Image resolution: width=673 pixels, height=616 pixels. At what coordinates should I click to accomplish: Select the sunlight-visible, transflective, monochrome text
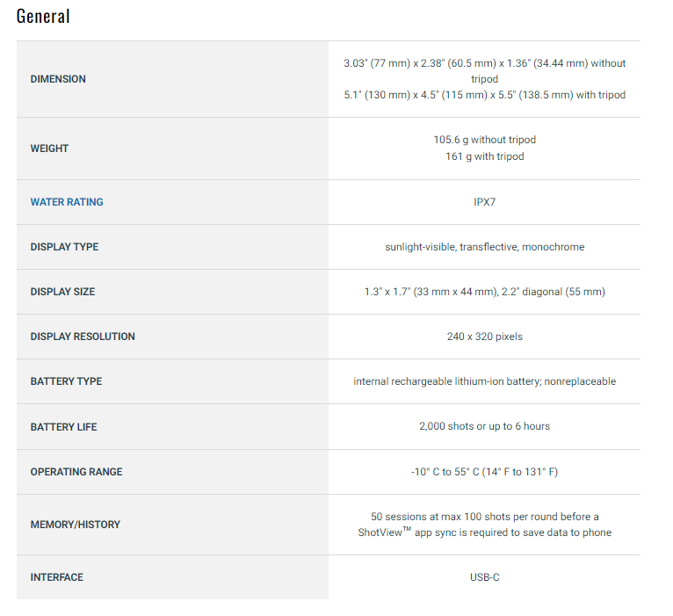(x=484, y=247)
